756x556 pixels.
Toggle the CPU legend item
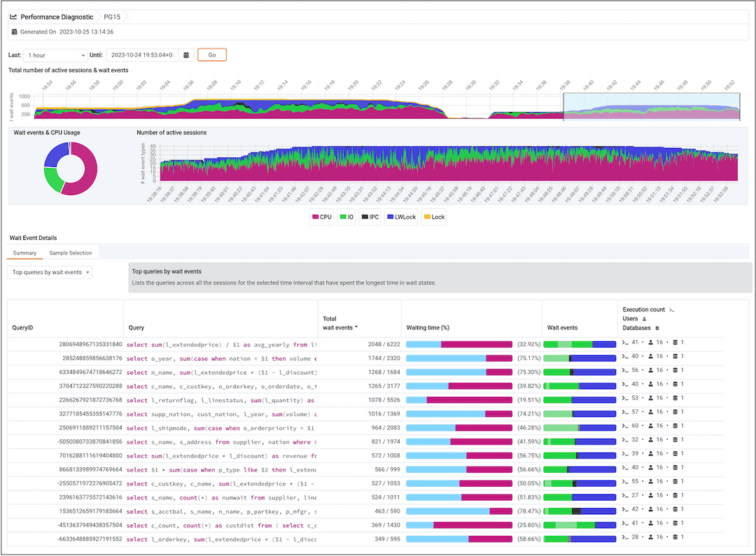point(321,217)
